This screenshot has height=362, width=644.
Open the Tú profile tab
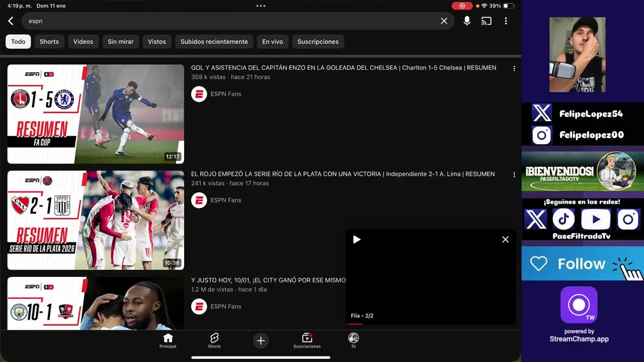tap(353, 340)
